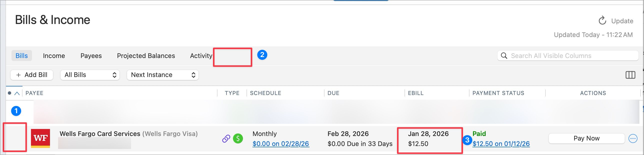Go to the Activity tab
Image resolution: width=644 pixels, height=155 pixels.
(x=201, y=56)
